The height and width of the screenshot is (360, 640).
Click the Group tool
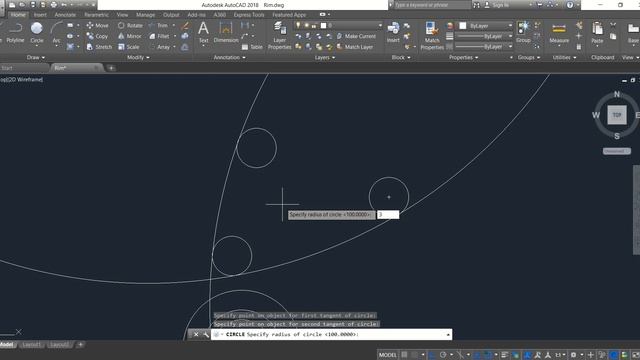point(523,32)
